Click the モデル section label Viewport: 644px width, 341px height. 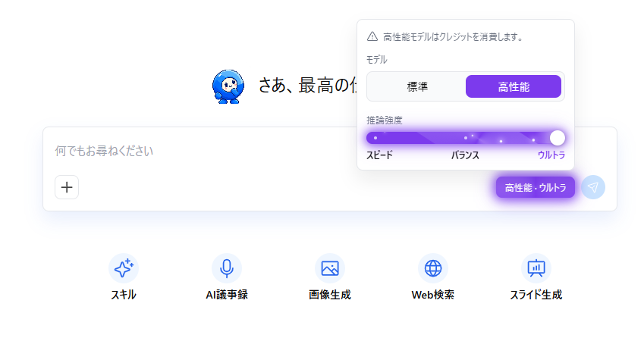[377, 60]
